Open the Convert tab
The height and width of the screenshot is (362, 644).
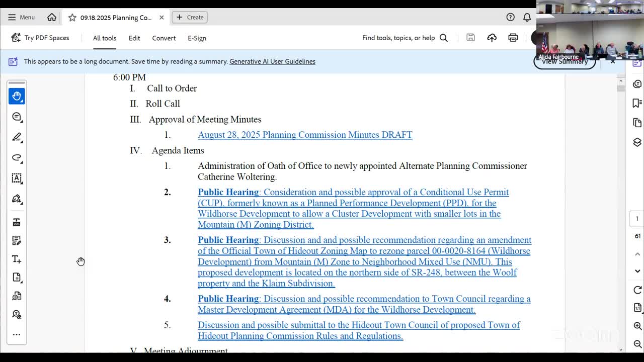(164, 38)
